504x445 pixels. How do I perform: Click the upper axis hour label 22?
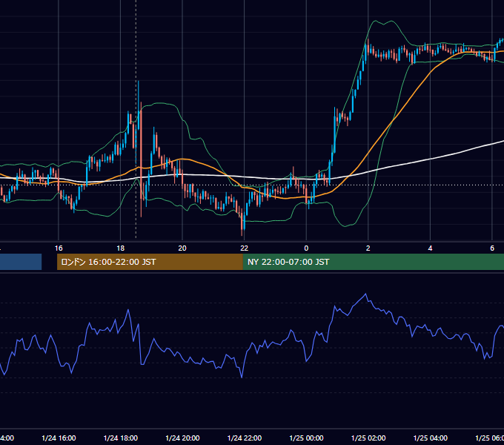coord(245,248)
